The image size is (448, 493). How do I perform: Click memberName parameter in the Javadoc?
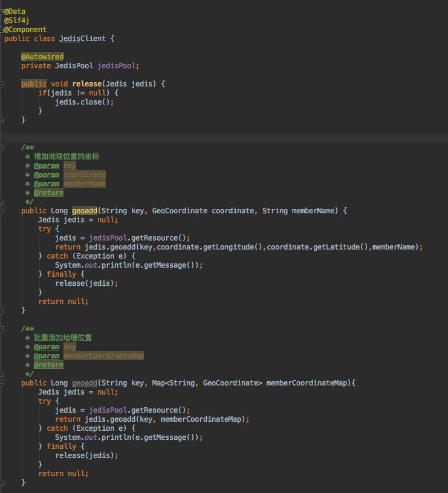(x=85, y=184)
